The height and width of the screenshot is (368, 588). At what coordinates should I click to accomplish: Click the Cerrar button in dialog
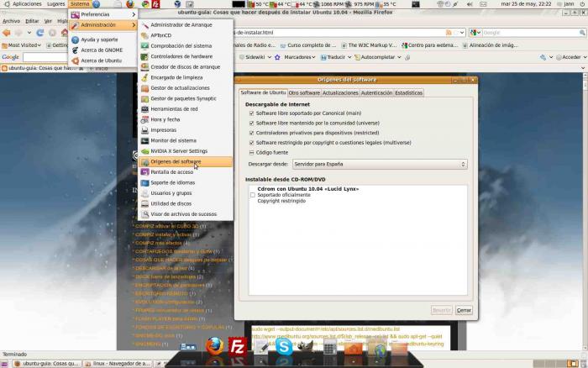pyautogui.click(x=464, y=310)
